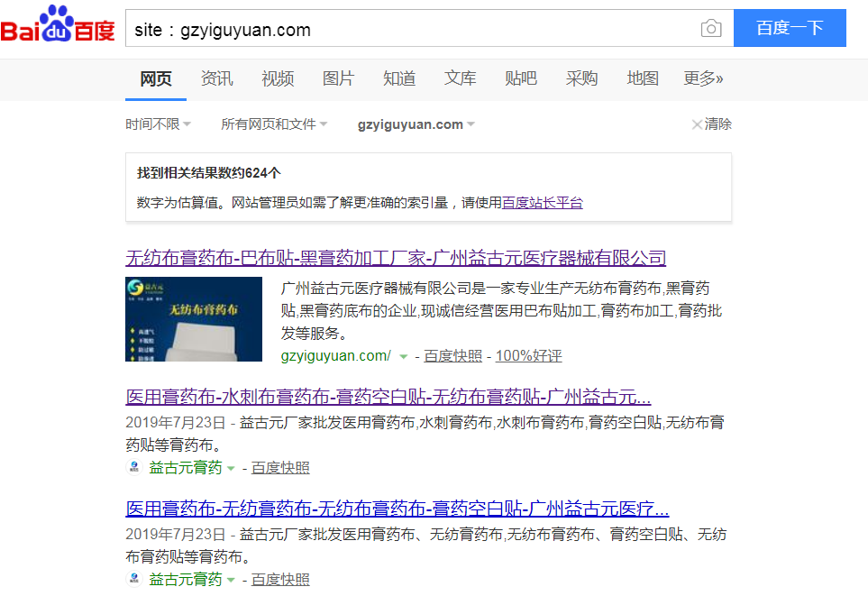Open camera image search icon
This screenshot has width=868, height=596.
pos(711,28)
